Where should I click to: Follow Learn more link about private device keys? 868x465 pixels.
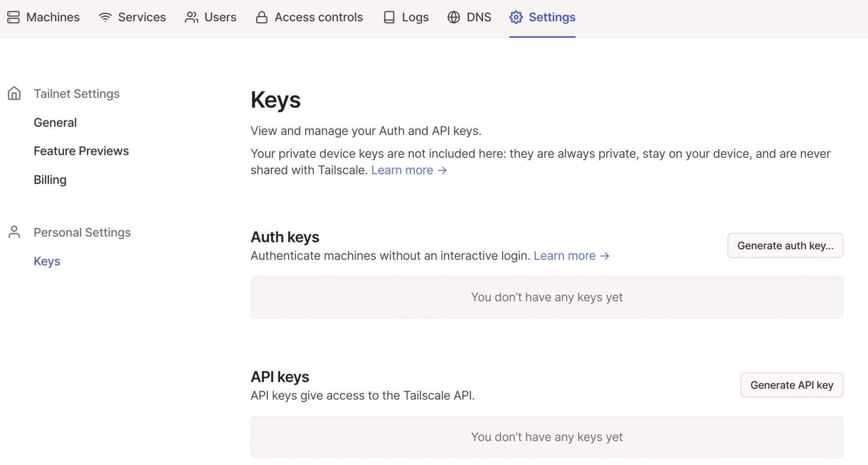pos(409,170)
